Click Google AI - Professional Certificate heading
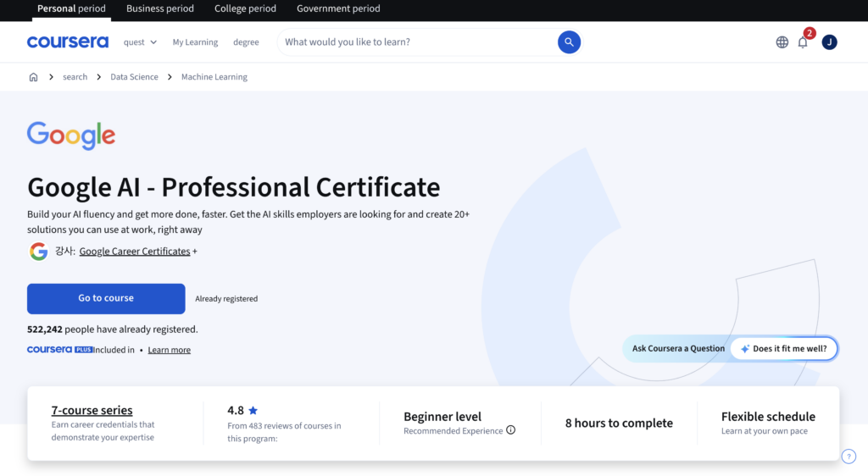This screenshot has height=476, width=868. 234,187
